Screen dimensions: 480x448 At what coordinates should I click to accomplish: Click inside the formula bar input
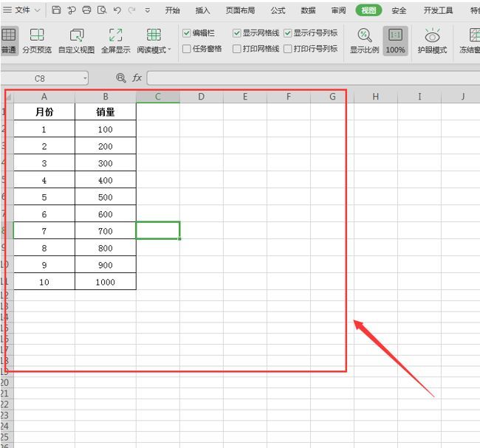313,78
